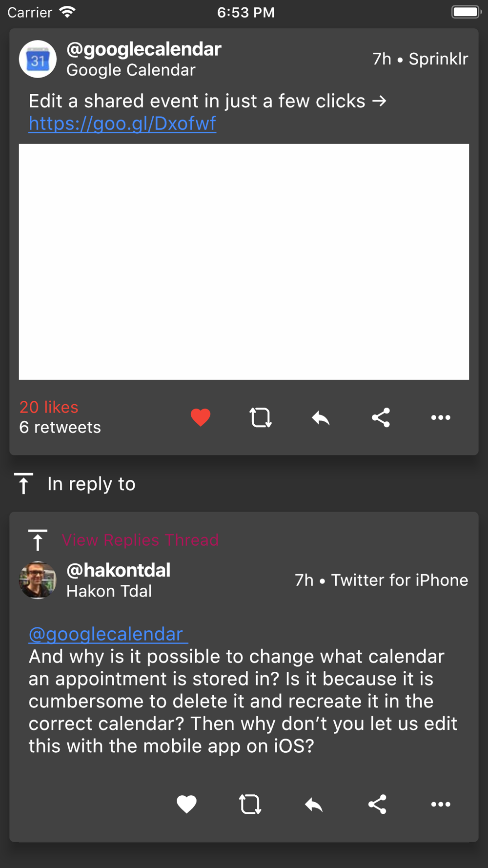This screenshot has width=488, height=868.
Task: Tap the 20 likes count
Action: tap(49, 407)
